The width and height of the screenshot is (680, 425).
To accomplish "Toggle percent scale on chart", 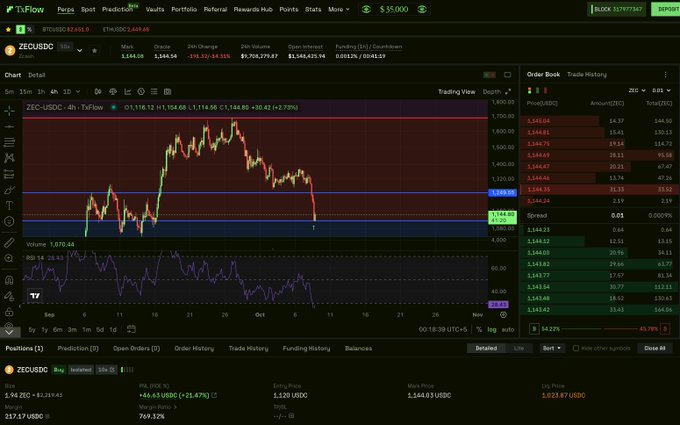I will click(479, 329).
